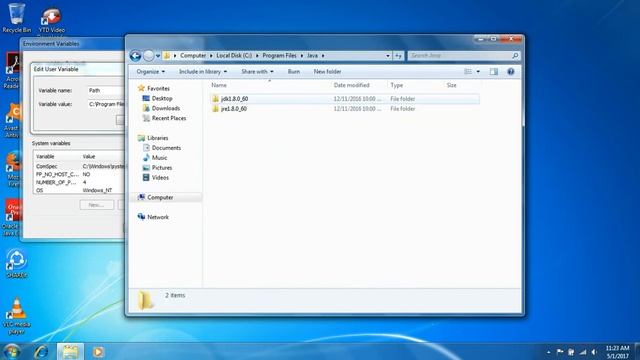Click the volume speaker tray icon
The image size is (640, 360).
click(x=595, y=352)
